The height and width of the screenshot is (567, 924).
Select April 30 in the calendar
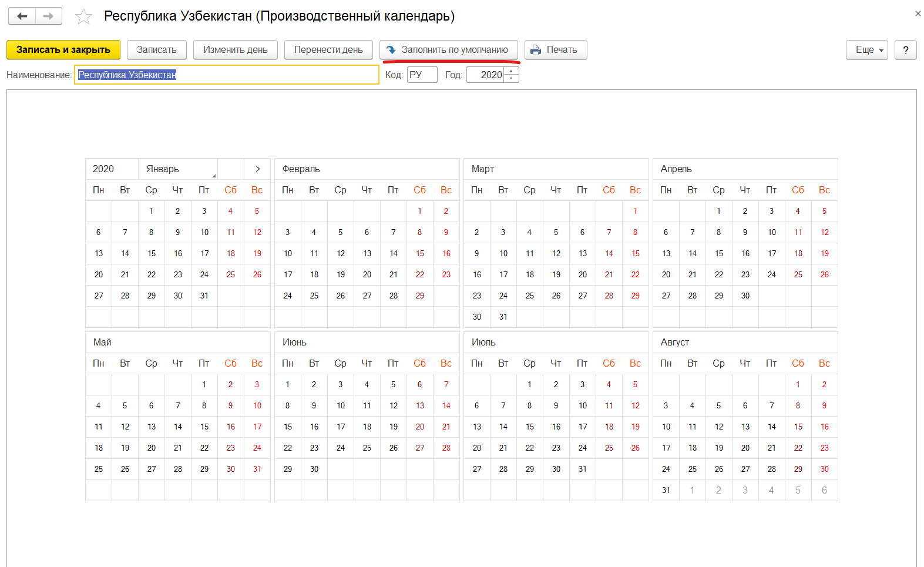click(x=745, y=296)
